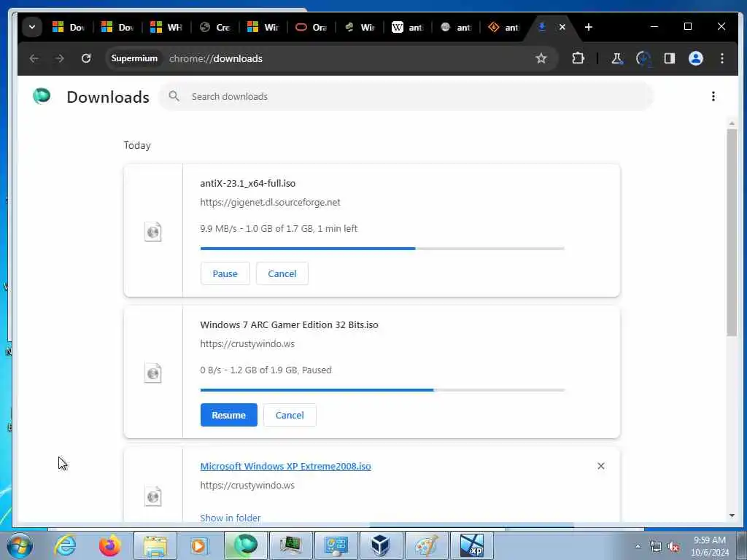Switch to the 'Cre' tab
The width and height of the screenshot is (747, 560).
(215, 27)
